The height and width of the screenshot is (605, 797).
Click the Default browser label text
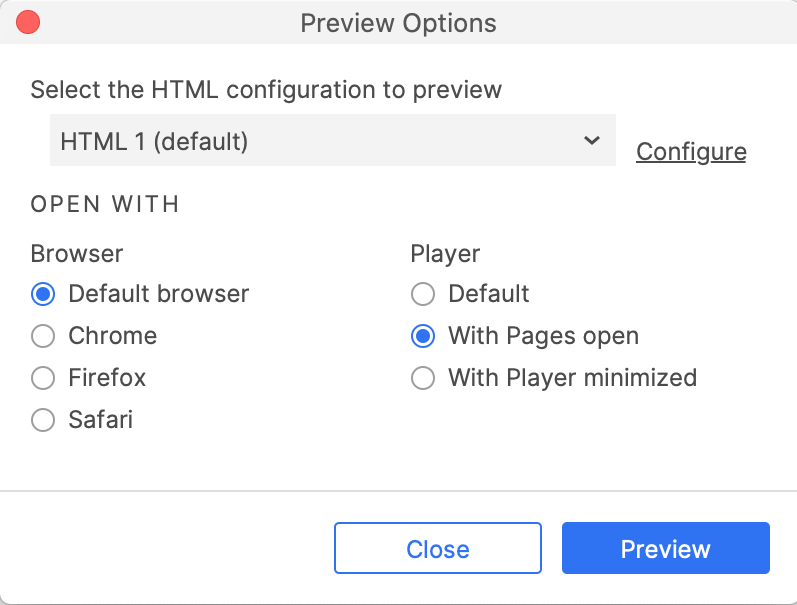[158, 294]
